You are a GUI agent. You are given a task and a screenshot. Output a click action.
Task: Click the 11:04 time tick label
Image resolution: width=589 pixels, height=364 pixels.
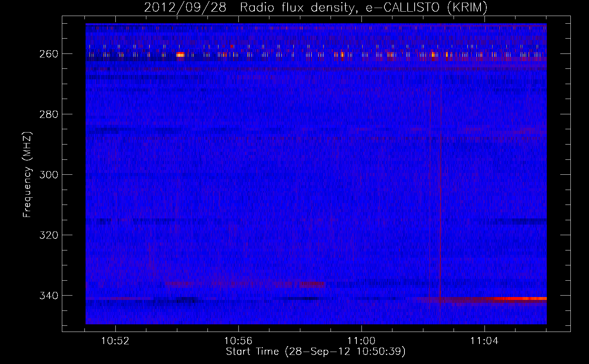click(485, 341)
